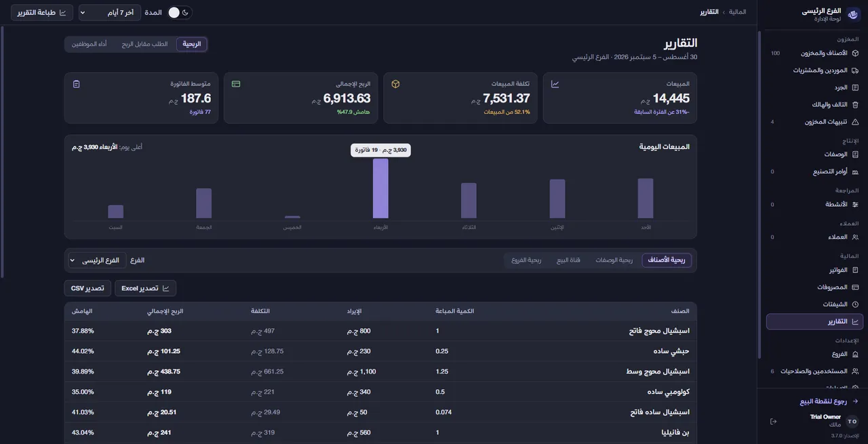Image resolution: width=868 pixels, height=444 pixels.
Task: Click the clock icon beside الشيفتات
Action: point(855,304)
